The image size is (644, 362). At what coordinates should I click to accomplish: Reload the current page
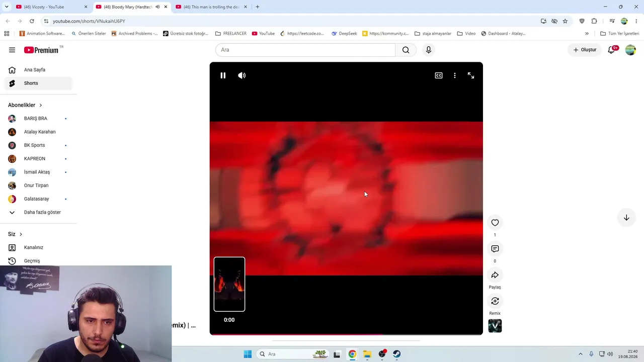tap(32, 21)
